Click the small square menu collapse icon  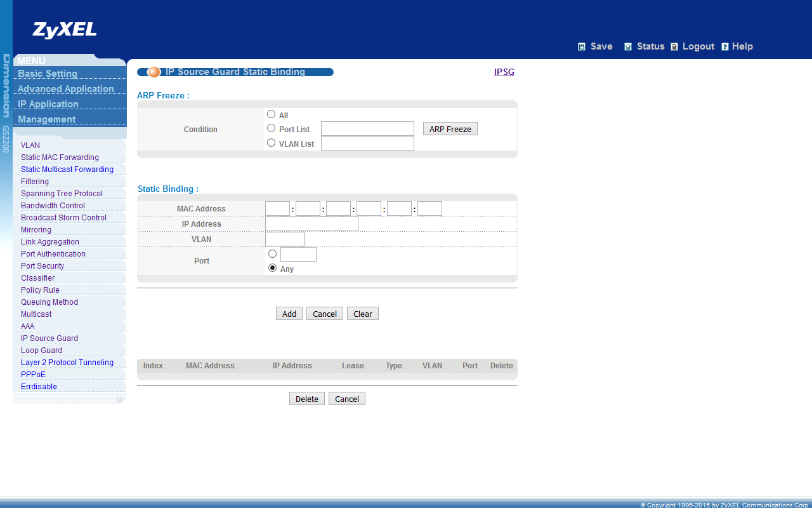pyautogui.click(x=119, y=399)
